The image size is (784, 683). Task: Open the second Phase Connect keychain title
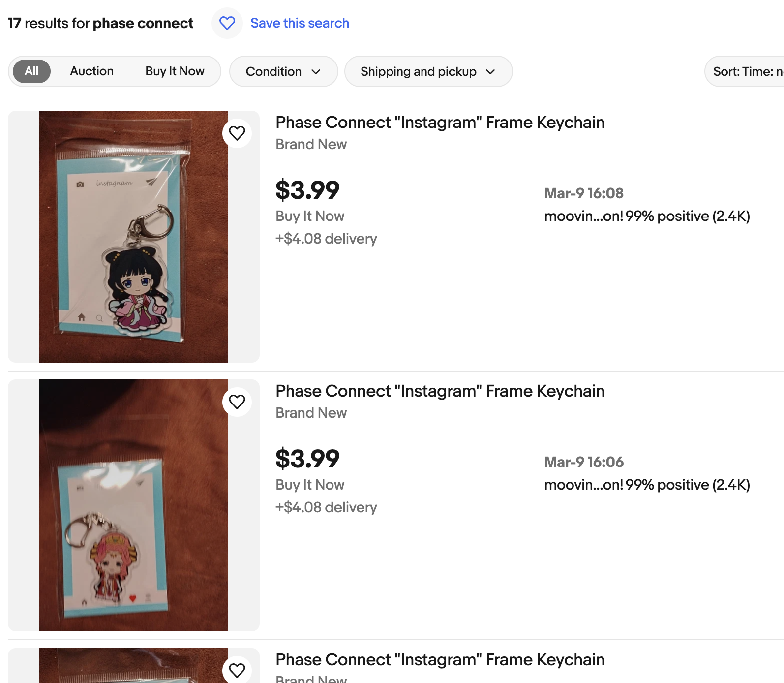pos(440,391)
